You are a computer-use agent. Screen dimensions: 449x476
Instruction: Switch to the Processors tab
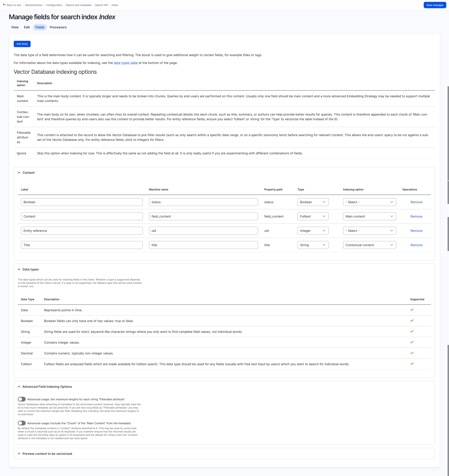(x=58, y=27)
